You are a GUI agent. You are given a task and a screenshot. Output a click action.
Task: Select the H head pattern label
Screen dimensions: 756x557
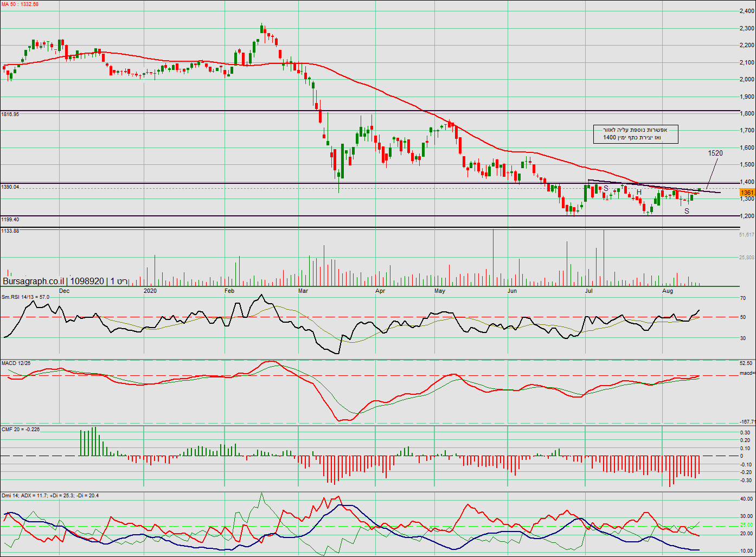[x=639, y=192]
